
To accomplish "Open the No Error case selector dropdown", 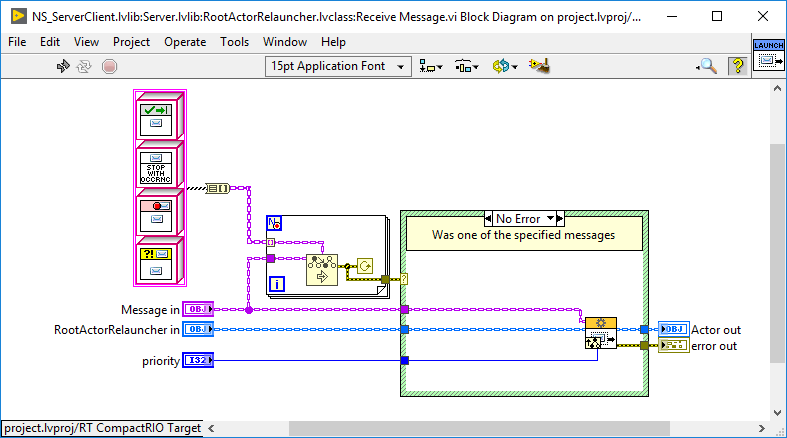I will [550, 219].
